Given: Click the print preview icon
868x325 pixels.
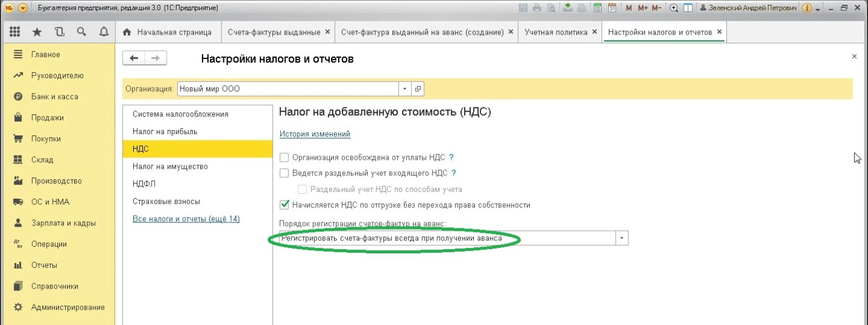Looking at the screenshot, I should (551, 9).
